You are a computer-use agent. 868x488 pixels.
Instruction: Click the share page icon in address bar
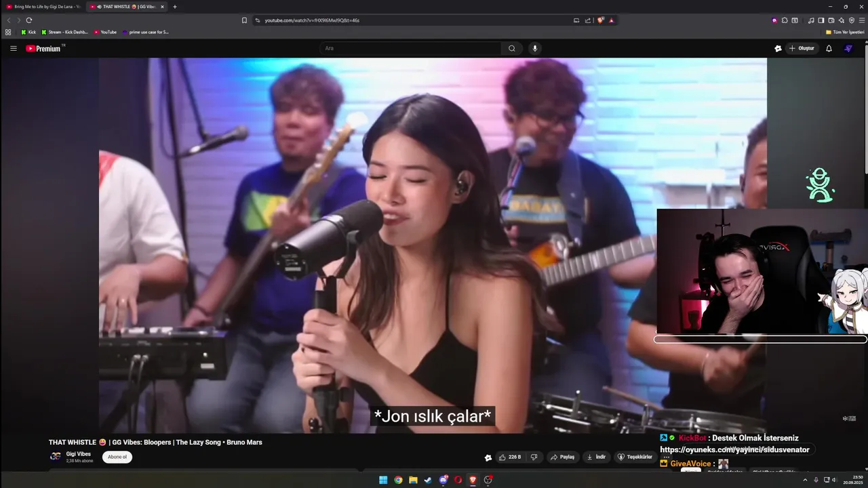tap(588, 20)
